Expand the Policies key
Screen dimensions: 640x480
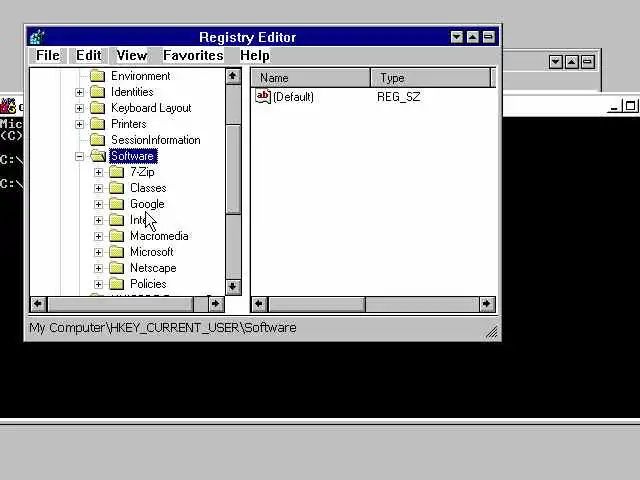pos(98,284)
